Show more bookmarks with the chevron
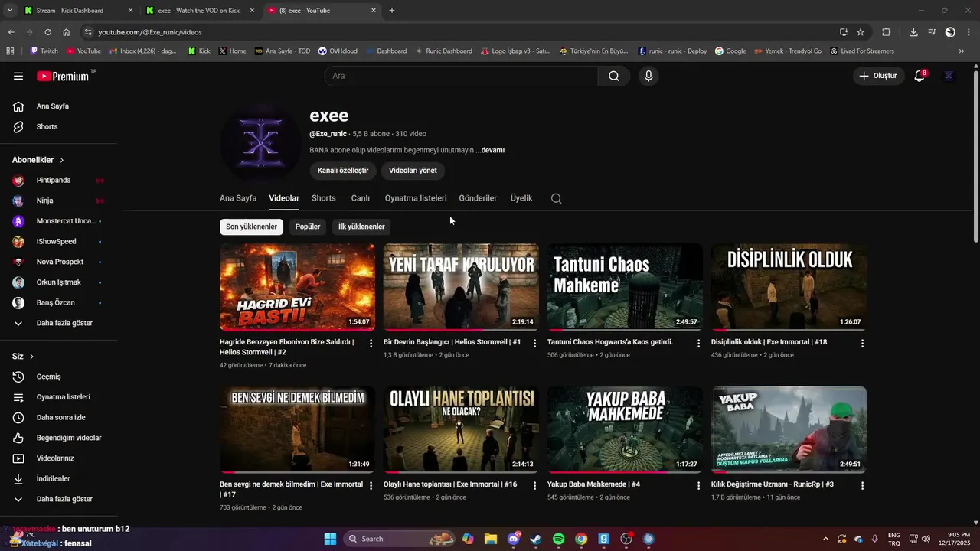This screenshot has height=551, width=980. (x=962, y=51)
